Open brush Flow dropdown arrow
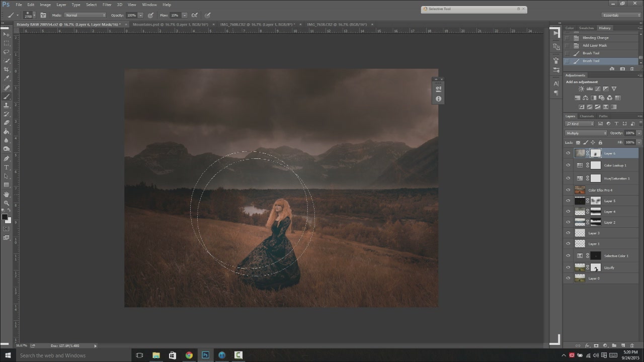644x362 pixels. coord(185,15)
